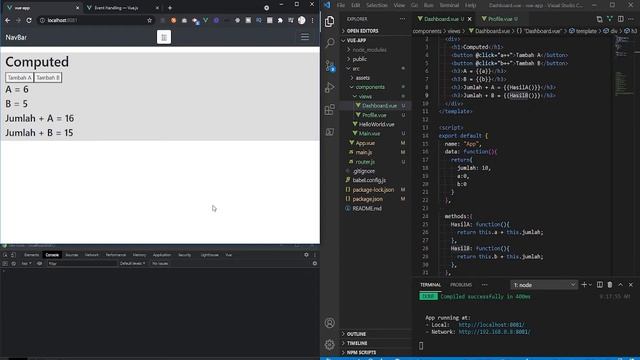Open the Extensions view icon
This screenshot has width=640, height=360.
pyautogui.click(x=329, y=109)
